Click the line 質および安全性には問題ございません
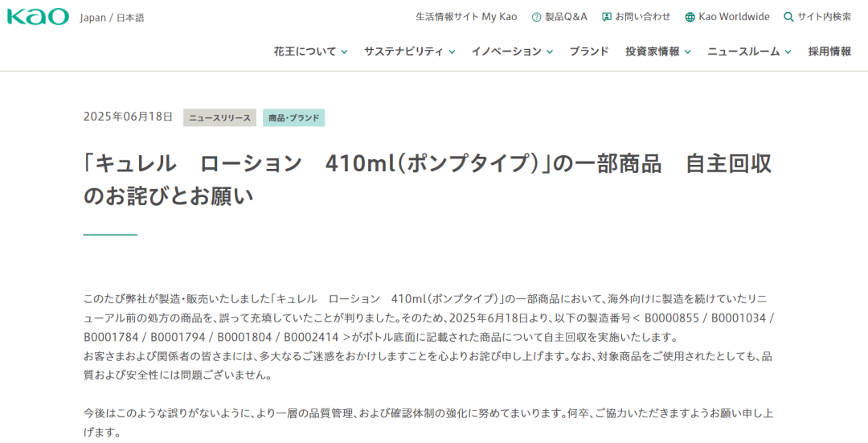Image resolution: width=868 pixels, height=443 pixels. click(178, 375)
